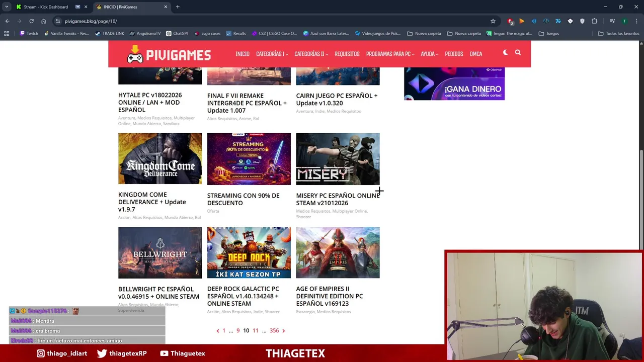Click the 7TV extension icon

coord(558,21)
